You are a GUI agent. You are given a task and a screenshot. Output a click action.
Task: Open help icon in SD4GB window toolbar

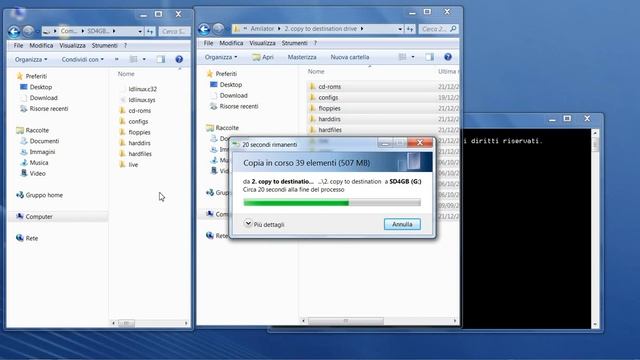click(179, 59)
